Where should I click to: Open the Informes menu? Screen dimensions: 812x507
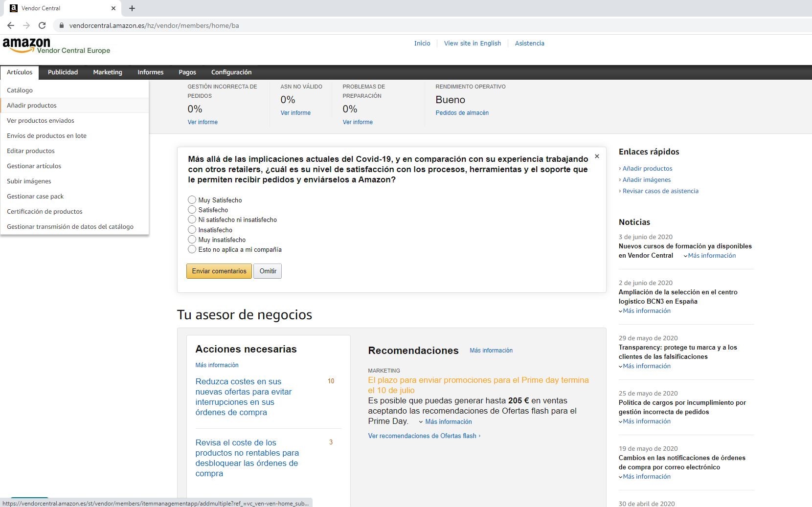(x=151, y=72)
